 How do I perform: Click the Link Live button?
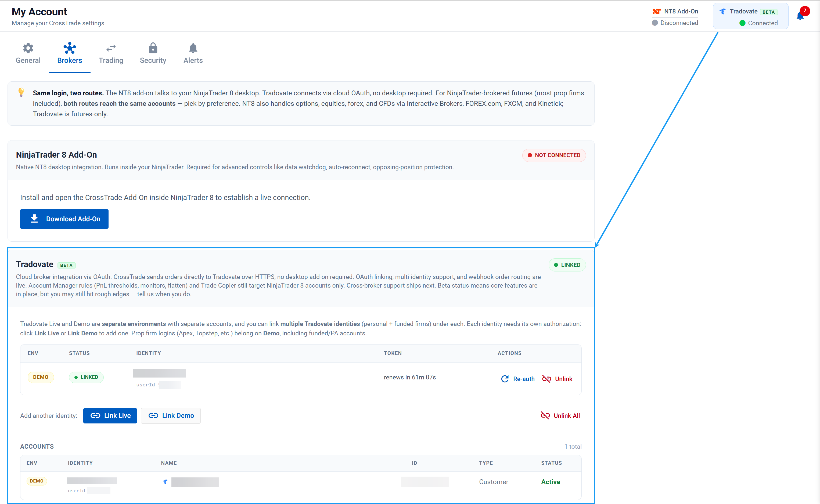click(110, 416)
